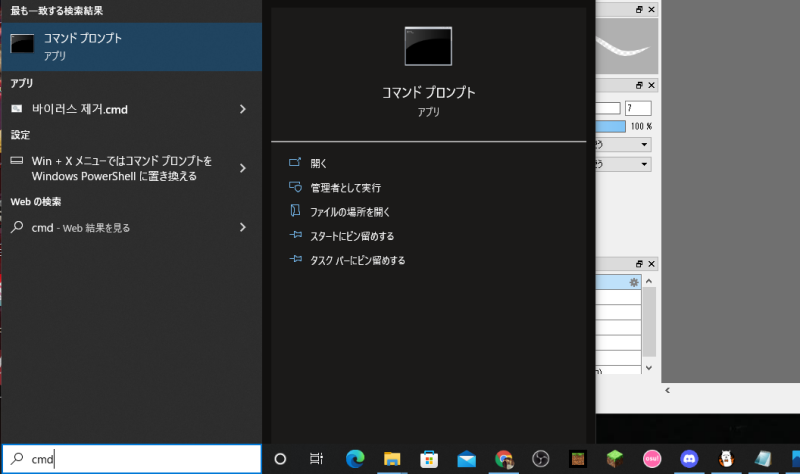The height and width of the screenshot is (474, 800).
Task: Expand the Win + X メニュー setting result arrow
Action: (x=243, y=168)
